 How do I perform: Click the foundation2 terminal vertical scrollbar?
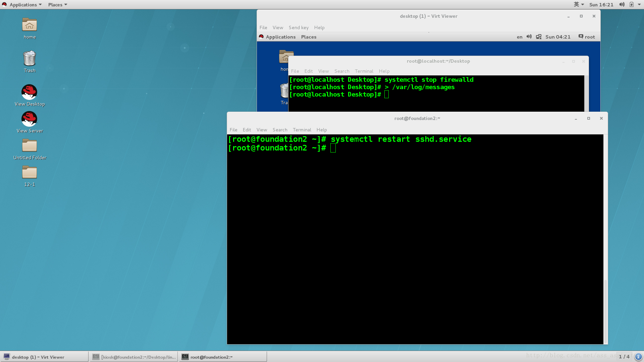605,310
